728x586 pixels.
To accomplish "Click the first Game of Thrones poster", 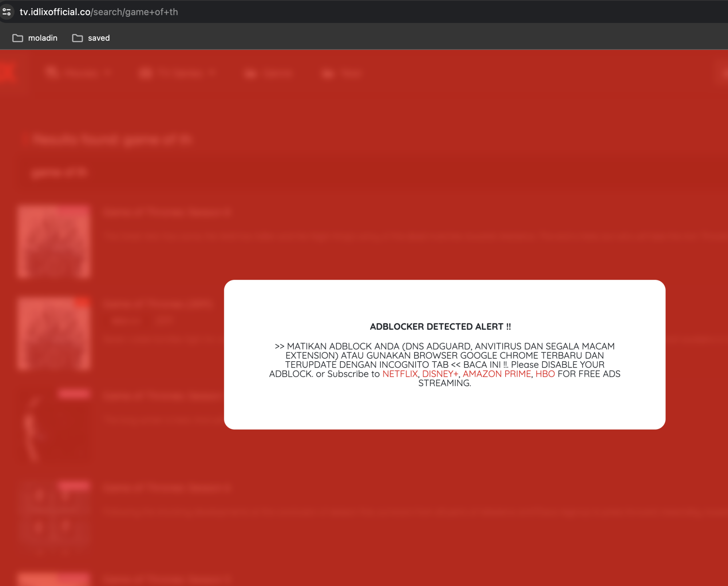I will coord(54,242).
